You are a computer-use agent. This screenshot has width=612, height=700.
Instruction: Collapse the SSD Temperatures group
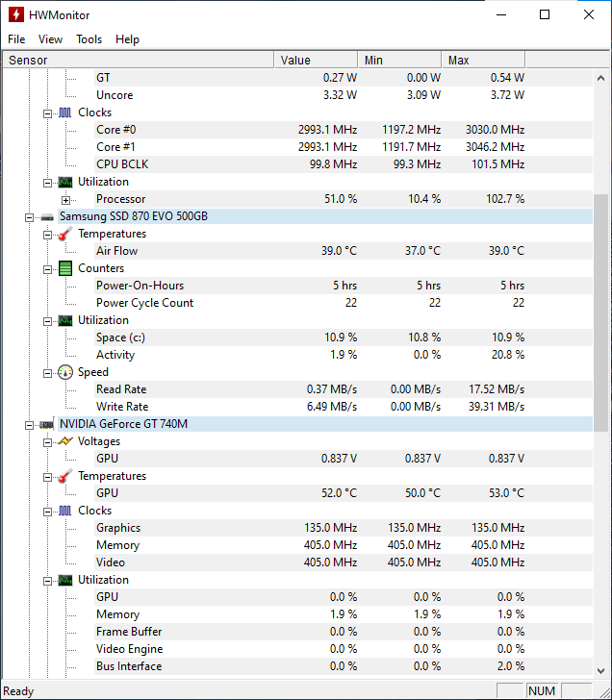47,235
